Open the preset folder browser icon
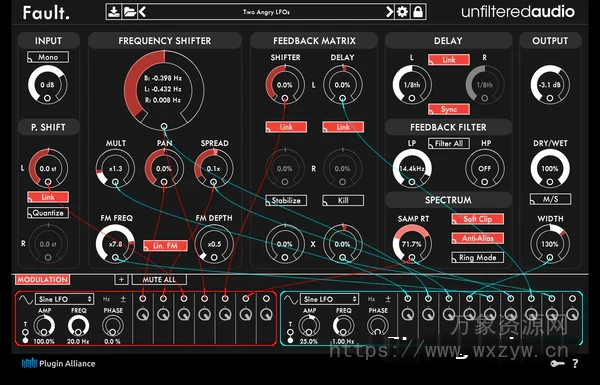The height and width of the screenshot is (385, 600). (x=130, y=12)
